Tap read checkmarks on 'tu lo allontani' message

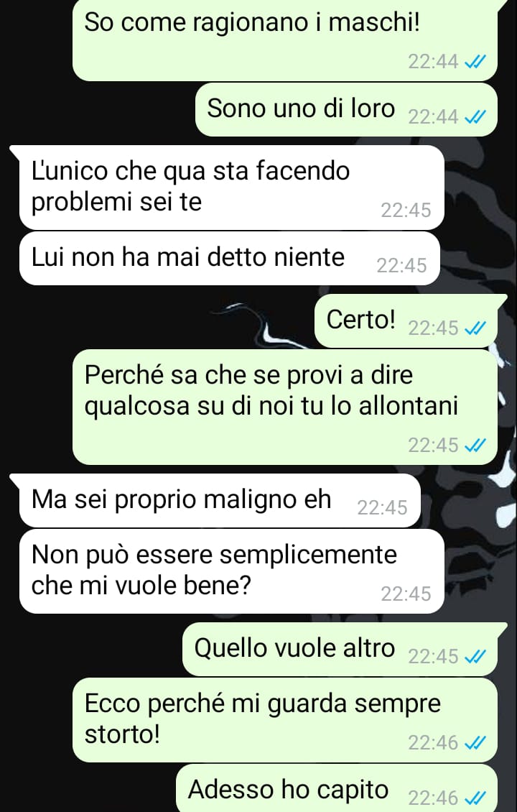(x=475, y=446)
